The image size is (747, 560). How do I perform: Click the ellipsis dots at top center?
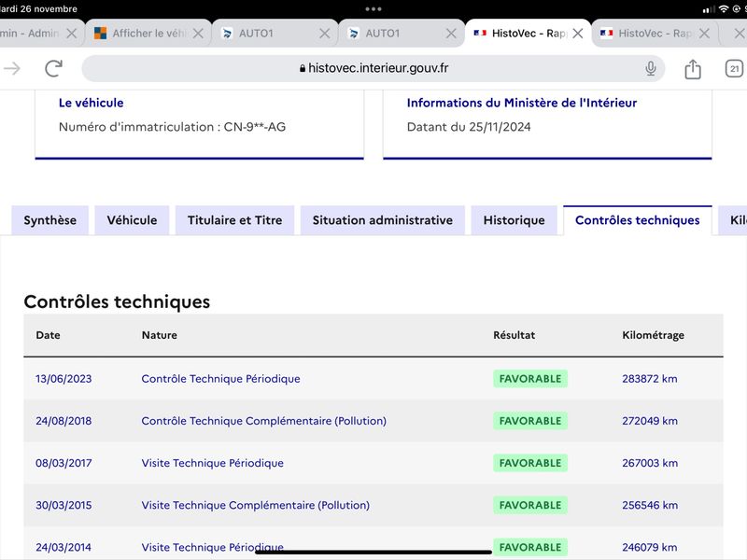pos(373,9)
